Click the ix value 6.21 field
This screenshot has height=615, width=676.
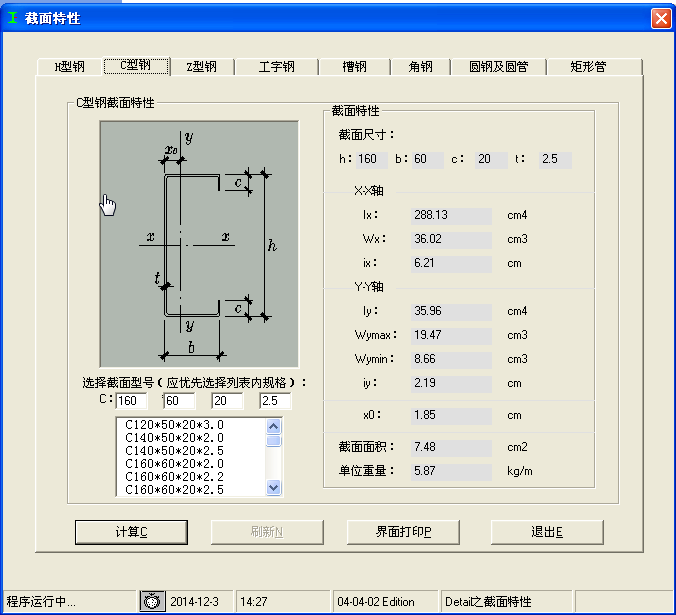(451, 263)
